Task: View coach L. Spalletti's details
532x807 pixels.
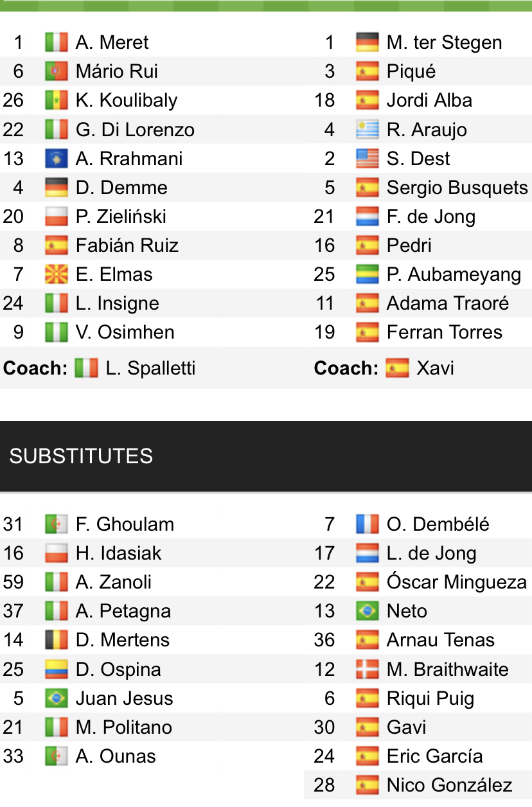Action: [x=150, y=368]
